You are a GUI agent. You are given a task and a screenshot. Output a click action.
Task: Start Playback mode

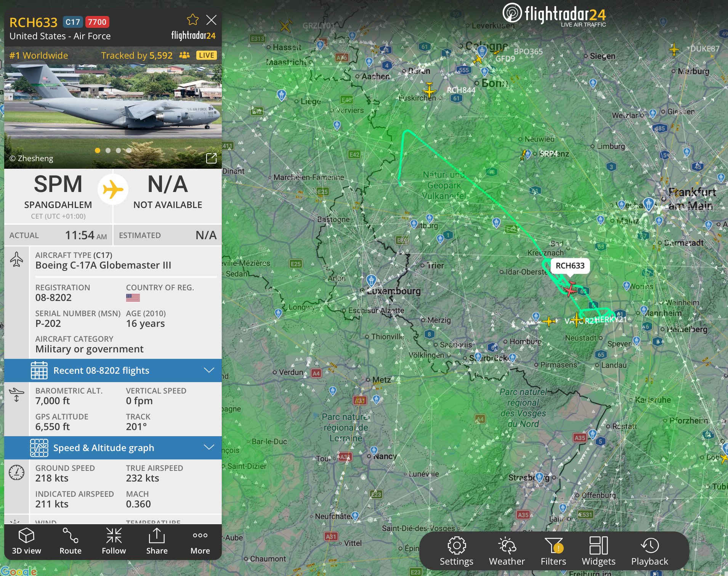pos(649,551)
